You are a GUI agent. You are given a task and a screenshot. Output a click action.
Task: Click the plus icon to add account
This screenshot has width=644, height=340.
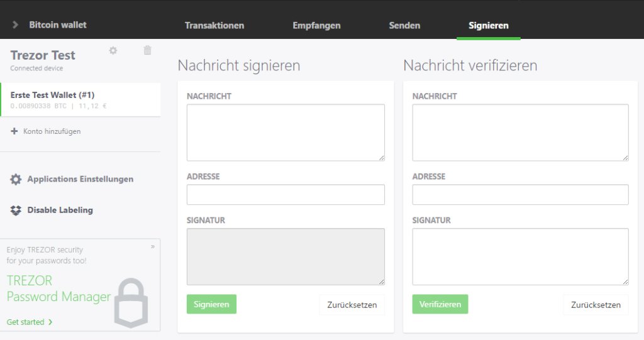tap(14, 131)
